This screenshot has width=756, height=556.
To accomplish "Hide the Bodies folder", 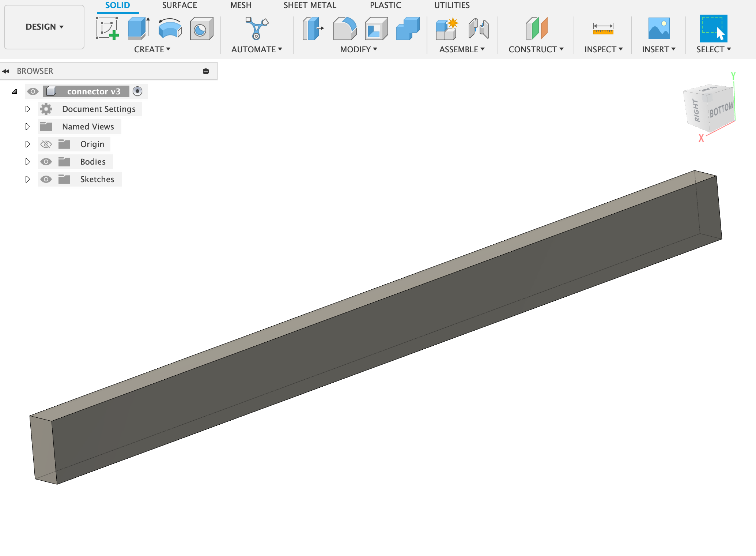I will pos(46,161).
